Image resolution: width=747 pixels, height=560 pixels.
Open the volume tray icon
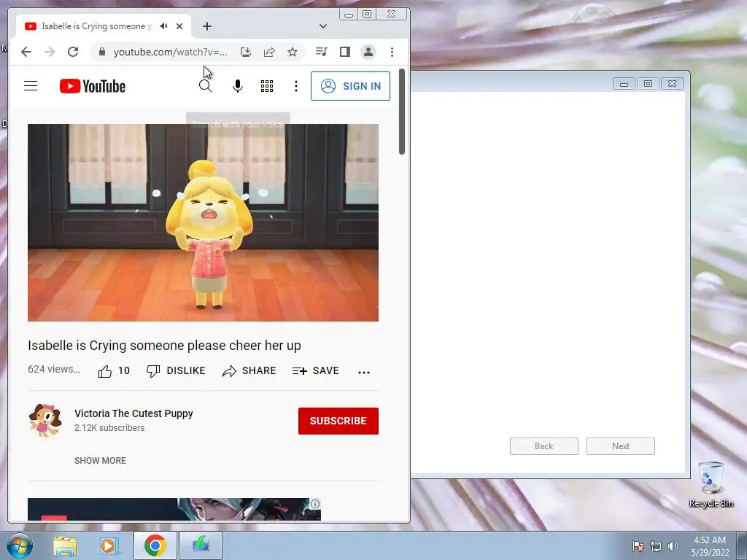pos(673,546)
